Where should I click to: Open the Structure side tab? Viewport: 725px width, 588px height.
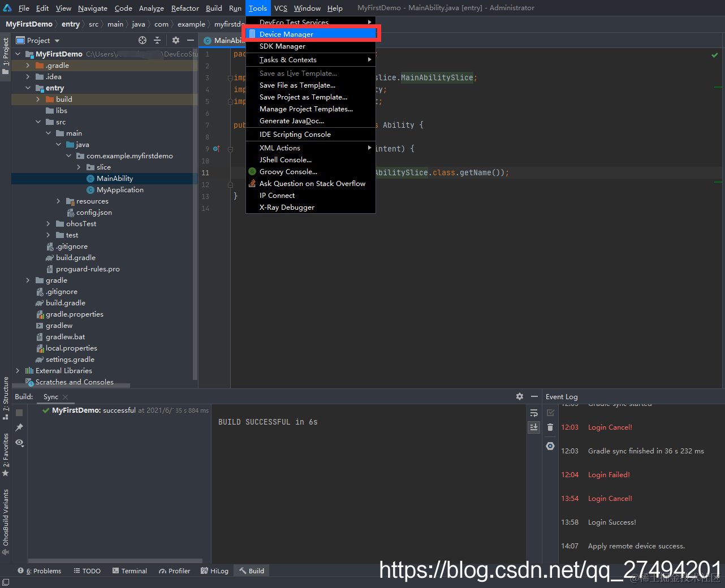tap(6, 397)
